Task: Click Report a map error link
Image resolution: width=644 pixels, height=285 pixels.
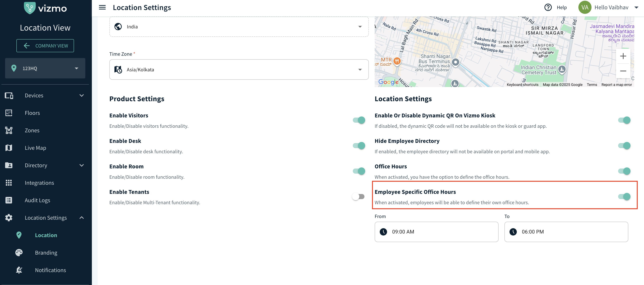Action: coord(616,85)
